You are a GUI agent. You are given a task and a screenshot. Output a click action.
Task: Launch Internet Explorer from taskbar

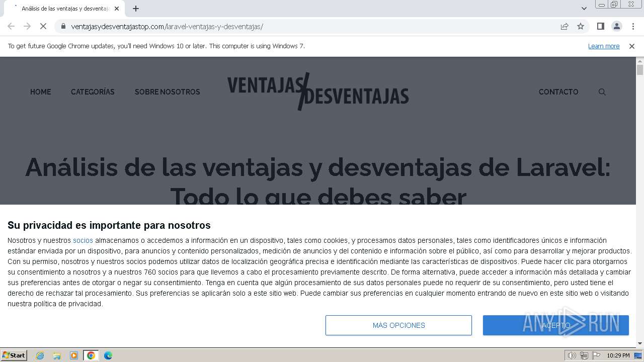tap(40, 355)
